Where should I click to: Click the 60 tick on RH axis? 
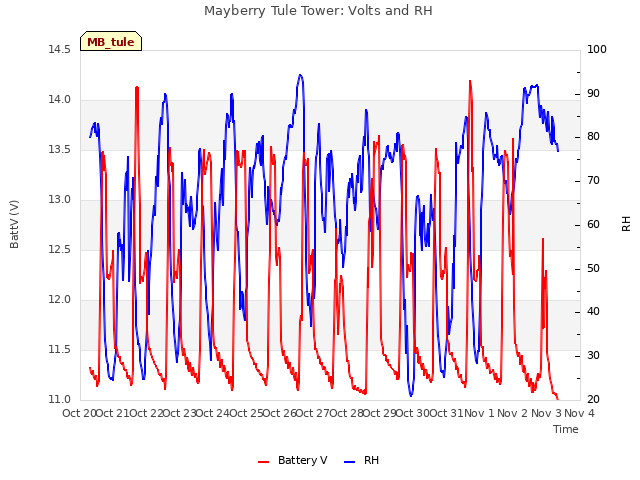(593, 224)
